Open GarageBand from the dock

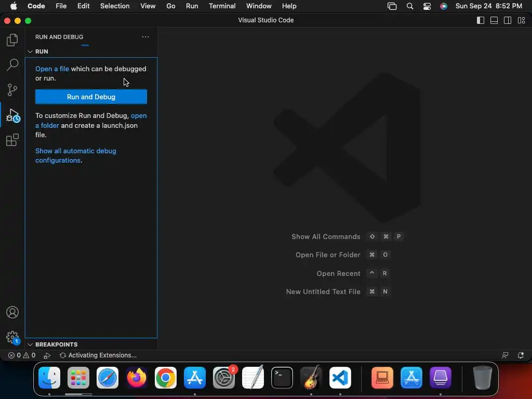tap(311, 378)
